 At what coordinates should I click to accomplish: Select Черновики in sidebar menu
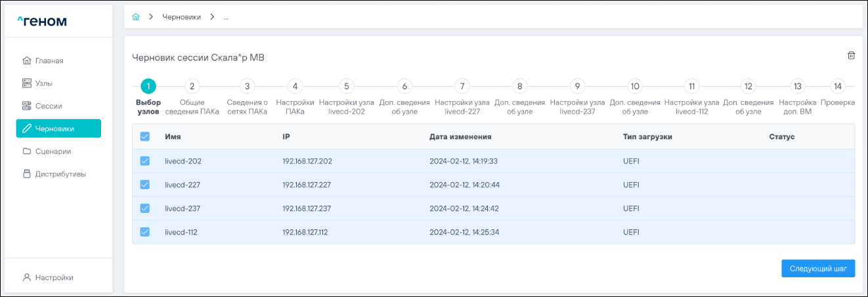pyautogui.click(x=58, y=129)
